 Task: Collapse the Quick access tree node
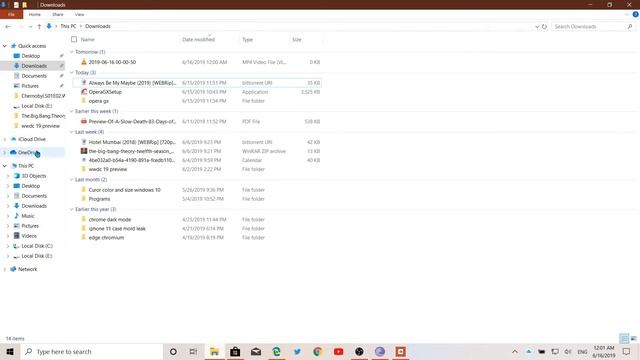[x=4, y=46]
